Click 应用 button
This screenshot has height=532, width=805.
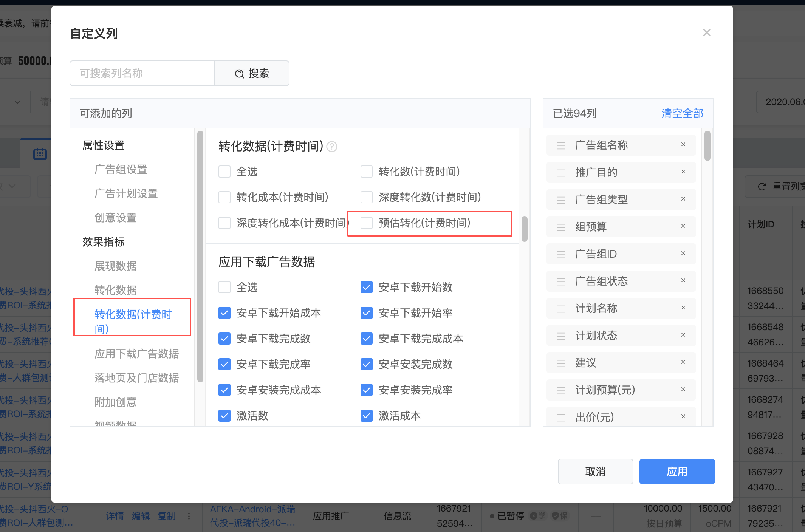[677, 472]
